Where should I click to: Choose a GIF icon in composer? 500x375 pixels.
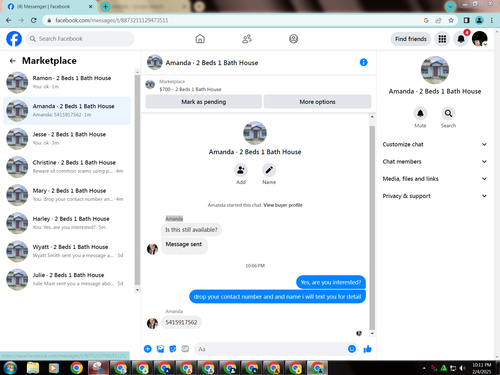[x=185, y=349]
